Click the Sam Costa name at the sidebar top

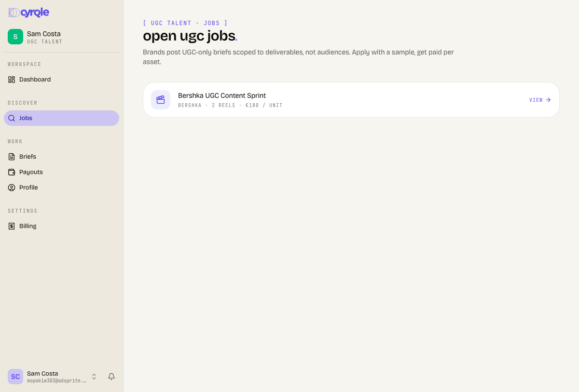click(x=44, y=34)
